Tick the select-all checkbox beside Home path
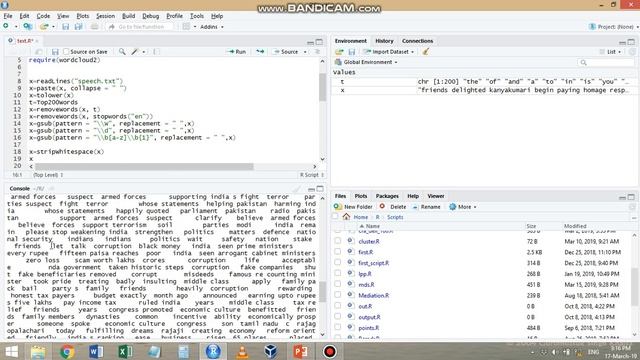The image size is (640, 360). click(336, 217)
